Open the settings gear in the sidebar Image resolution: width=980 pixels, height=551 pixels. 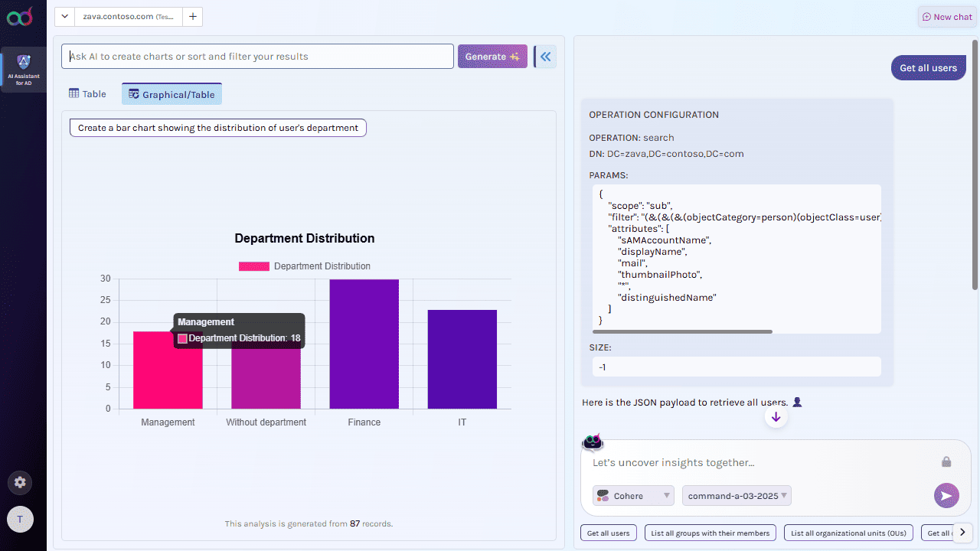(x=20, y=483)
